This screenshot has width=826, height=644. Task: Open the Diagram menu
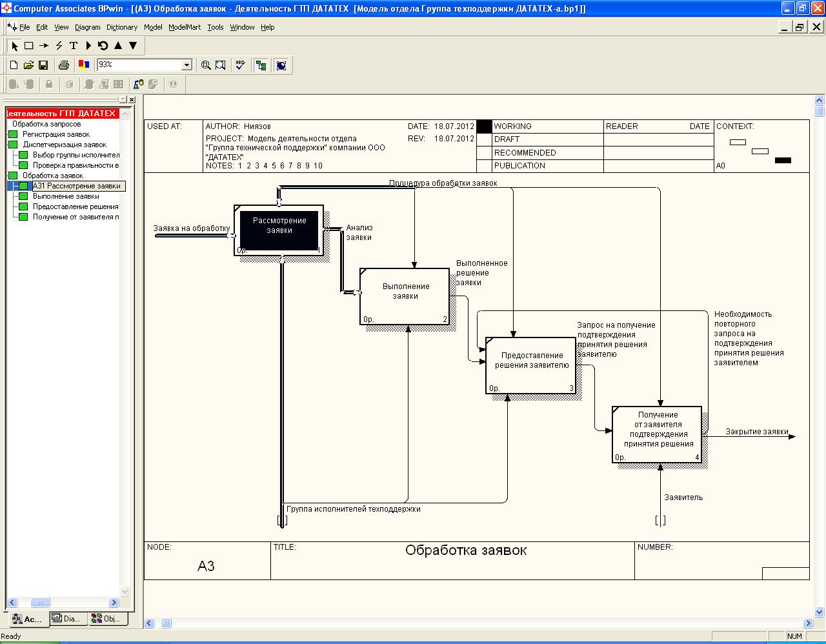(x=88, y=27)
